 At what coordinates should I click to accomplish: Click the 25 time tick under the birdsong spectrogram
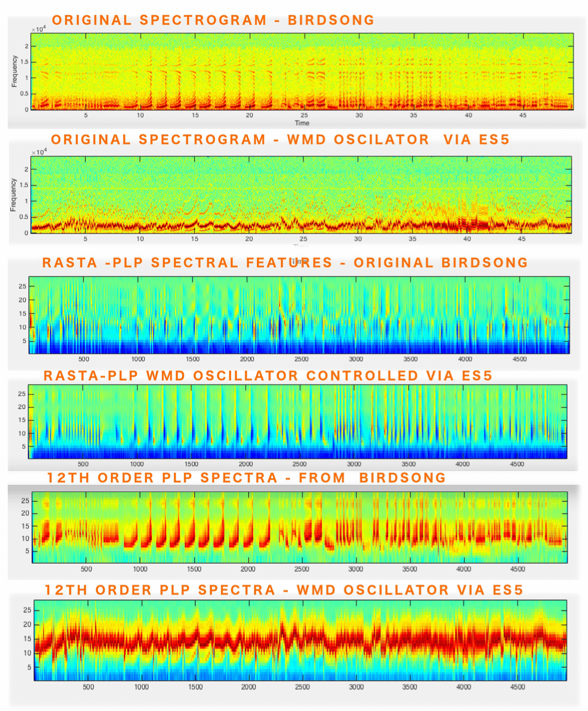click(304, 115)
